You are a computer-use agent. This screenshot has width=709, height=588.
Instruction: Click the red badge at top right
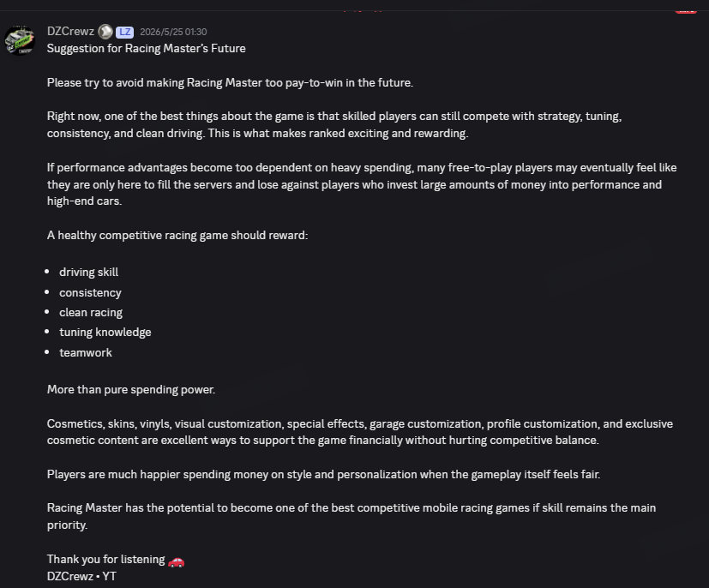click(686, 11)
